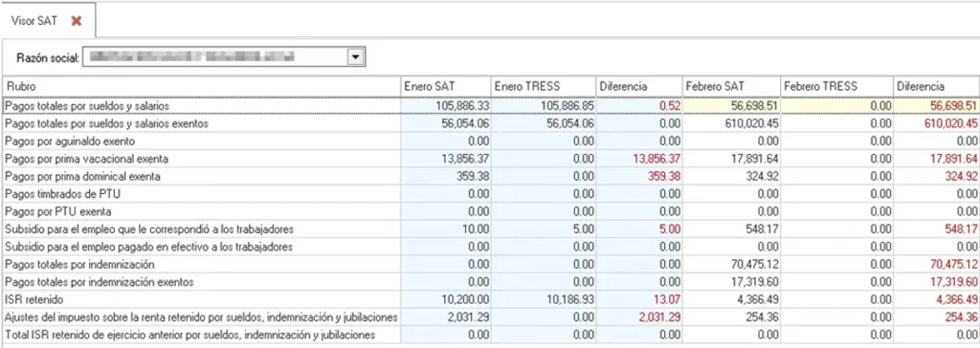The image size is (980, 348).
Task: Click Enero TRESS value 105,886.85
Action: pyautogui.click(x=567, y=106)
